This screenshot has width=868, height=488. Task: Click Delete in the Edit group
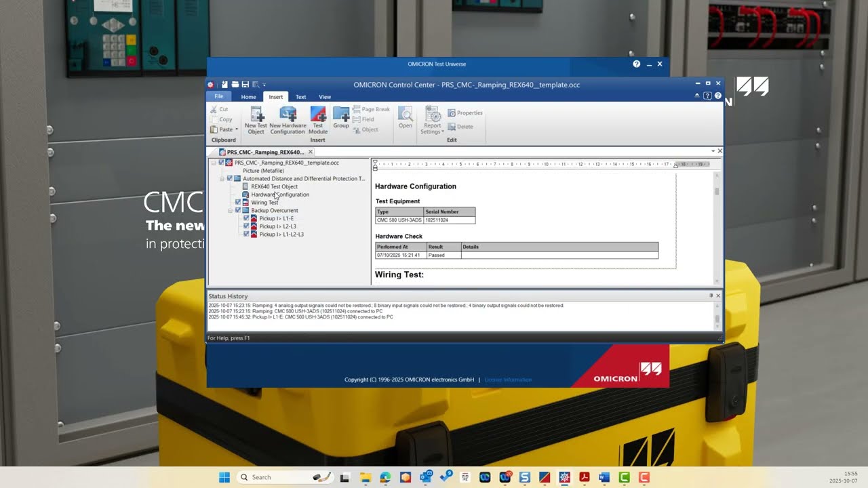click(460, 127)
